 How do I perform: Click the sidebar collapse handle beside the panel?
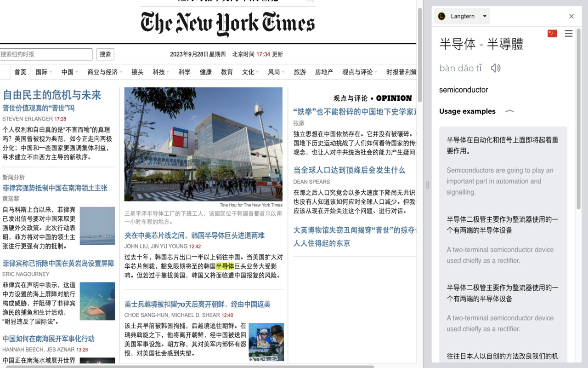pos(428,185)
